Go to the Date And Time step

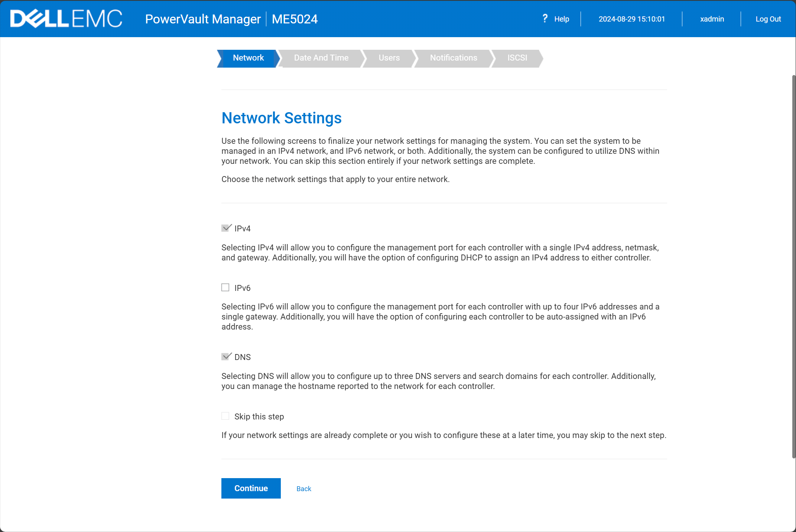[321, 58]
